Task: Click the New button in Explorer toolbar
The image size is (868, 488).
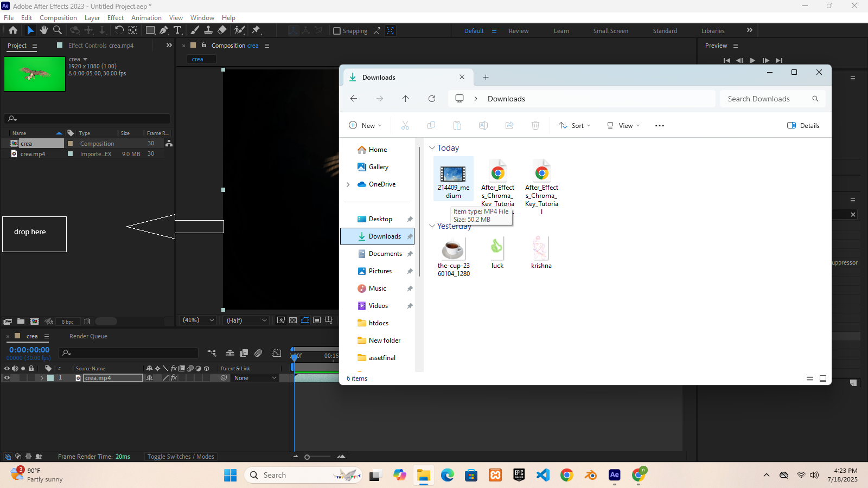Action: click(365, 126)
